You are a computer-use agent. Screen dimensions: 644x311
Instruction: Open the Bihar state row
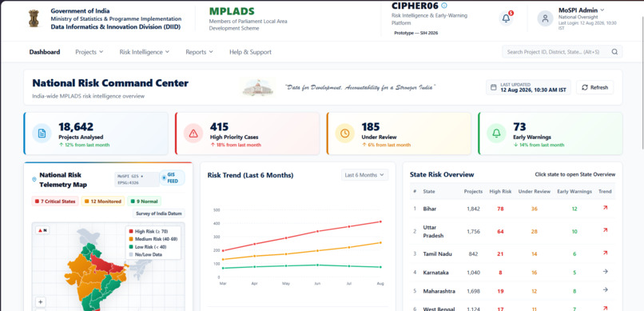513,209
